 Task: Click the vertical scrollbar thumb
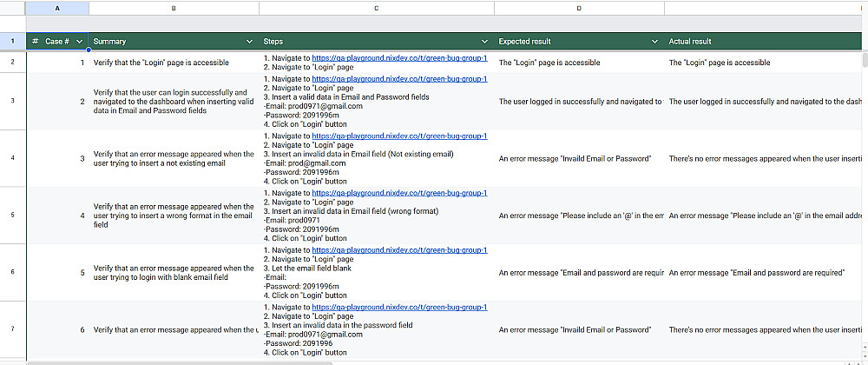click(x=864, y=60)
